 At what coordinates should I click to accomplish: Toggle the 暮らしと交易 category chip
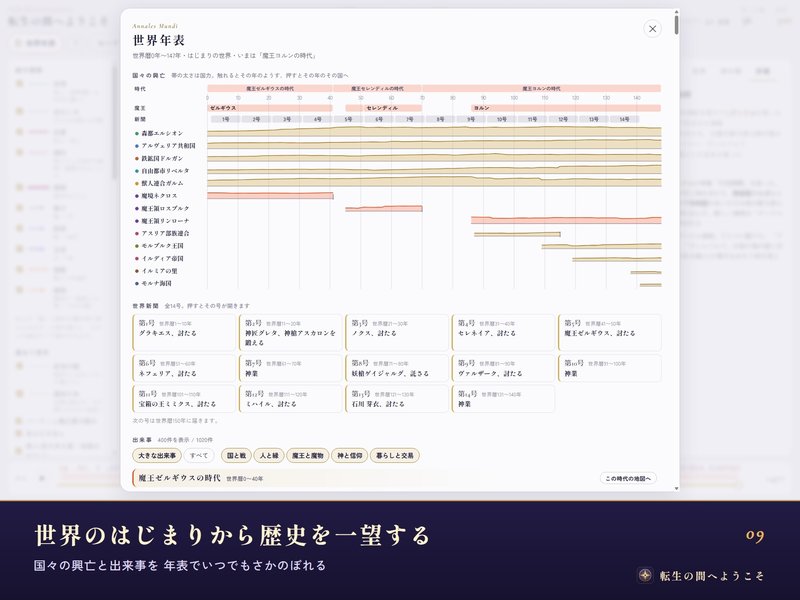coord(394,456)
